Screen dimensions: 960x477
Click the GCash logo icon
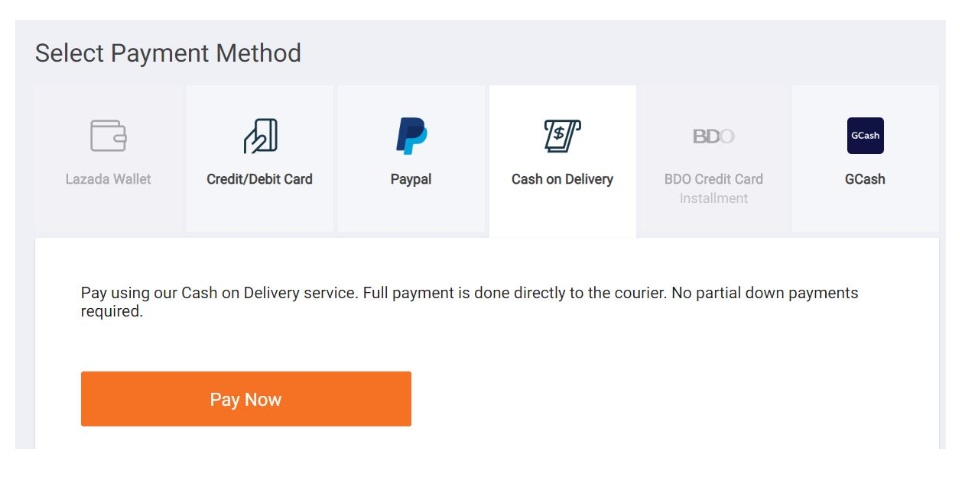865,135
